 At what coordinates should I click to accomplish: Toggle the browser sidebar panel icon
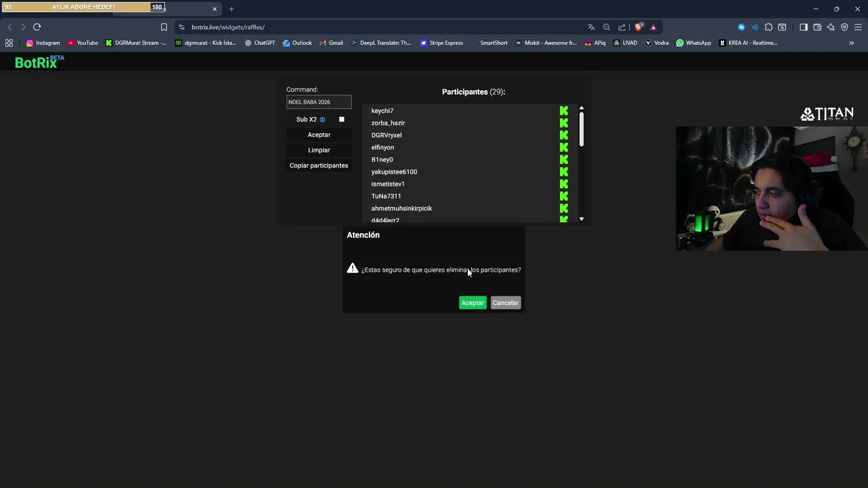804,27
